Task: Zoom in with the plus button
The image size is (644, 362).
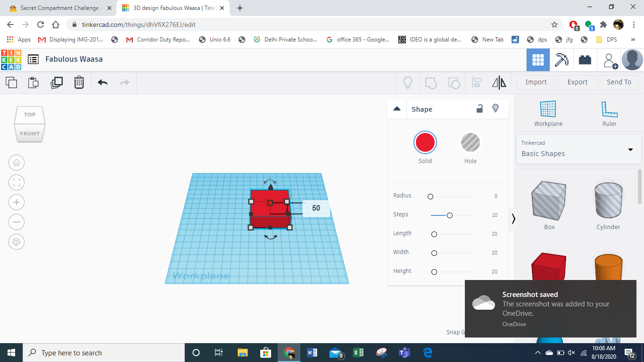Action: pos(17,202)
